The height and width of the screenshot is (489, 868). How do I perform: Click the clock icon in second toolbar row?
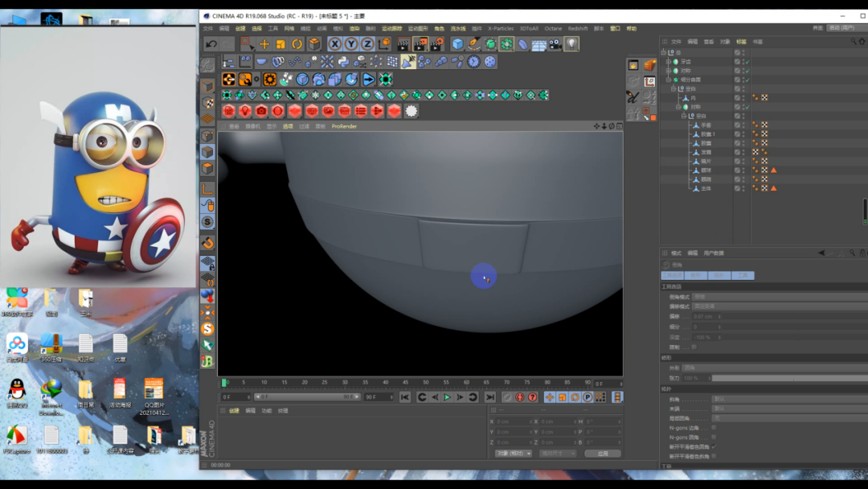point(474,61)
